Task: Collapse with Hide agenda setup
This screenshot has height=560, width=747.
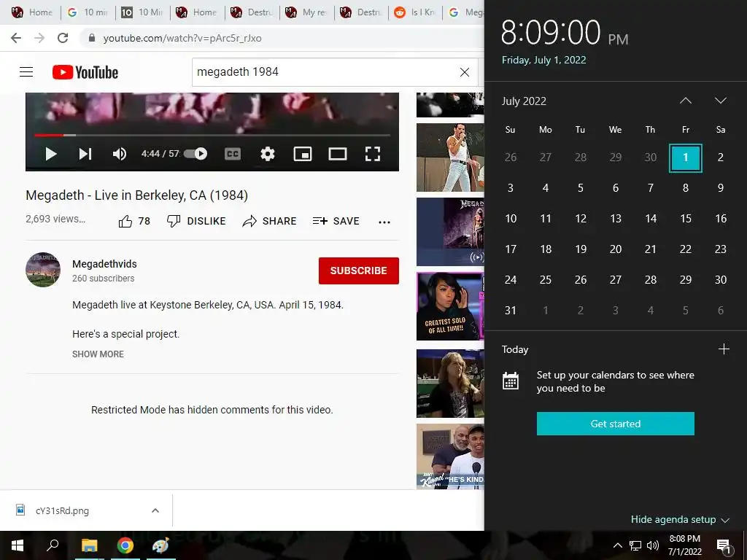Action: point(680,519)
